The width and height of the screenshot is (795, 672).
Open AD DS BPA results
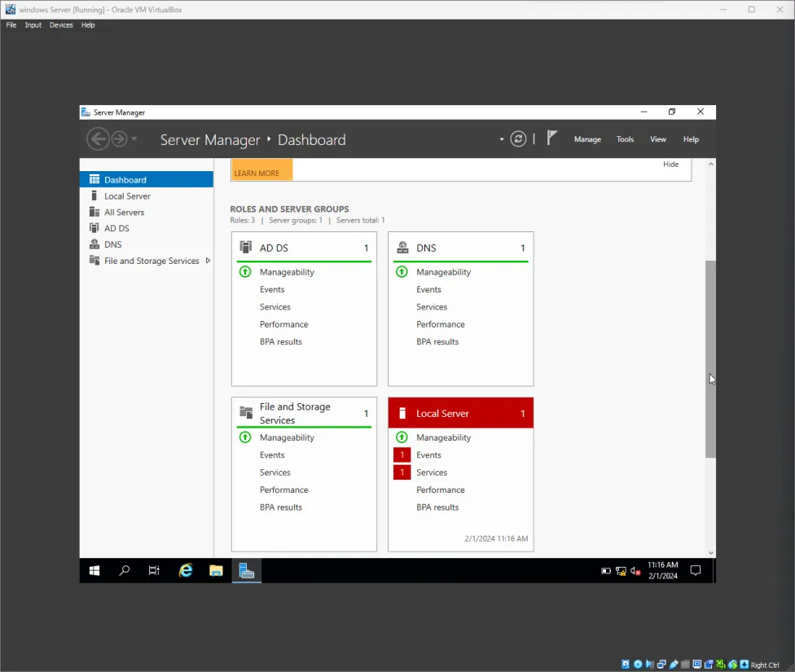point(281,342)
